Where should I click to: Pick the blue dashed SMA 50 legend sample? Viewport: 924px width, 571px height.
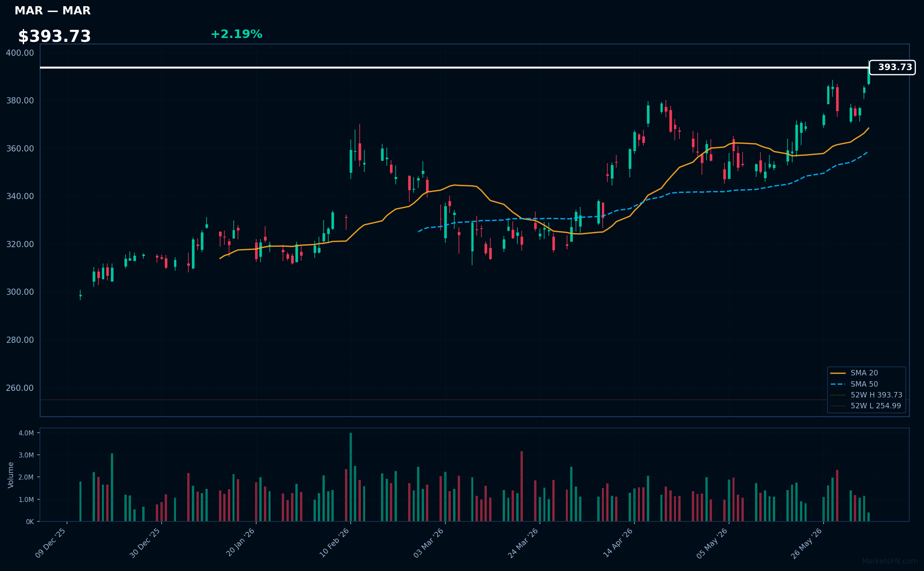click(x=838, y=384)
